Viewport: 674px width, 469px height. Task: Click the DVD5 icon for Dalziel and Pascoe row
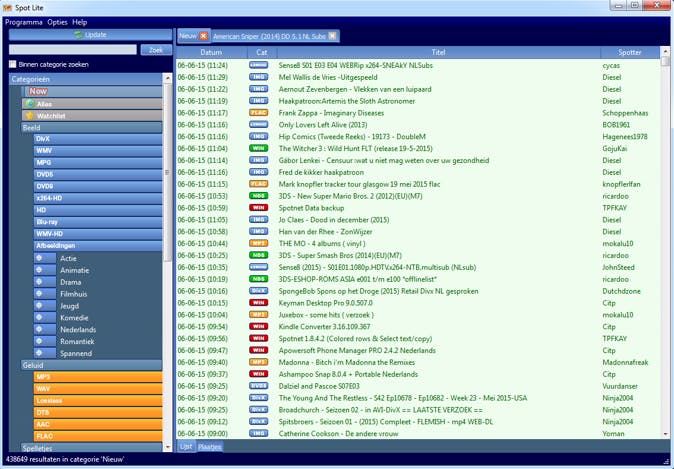coord(258,386)
